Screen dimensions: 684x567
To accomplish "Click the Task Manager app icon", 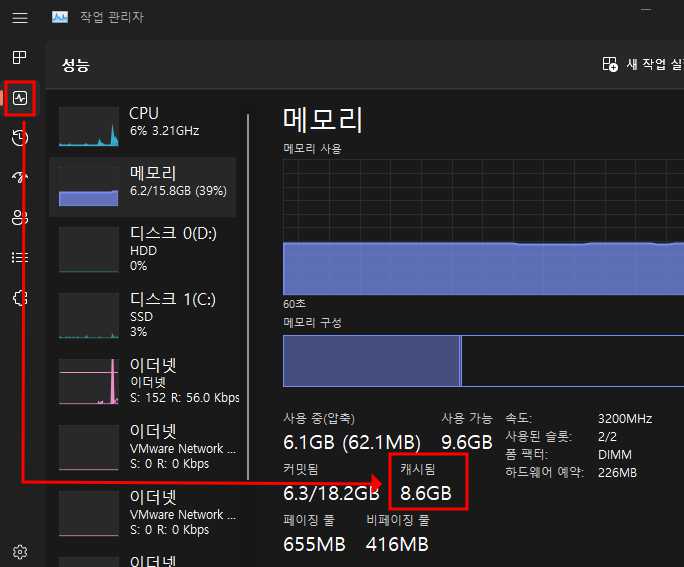I will coord(60,17).
